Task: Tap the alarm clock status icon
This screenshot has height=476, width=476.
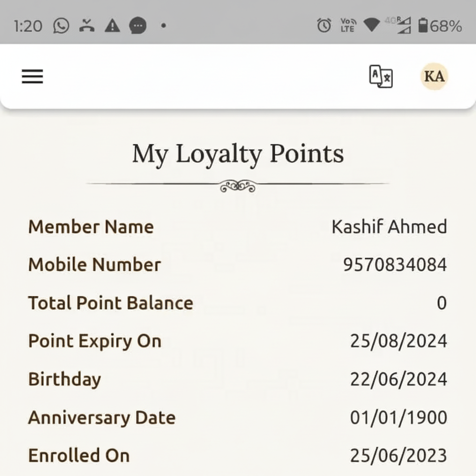Action: pyautogui.click(x=324, y=26)
